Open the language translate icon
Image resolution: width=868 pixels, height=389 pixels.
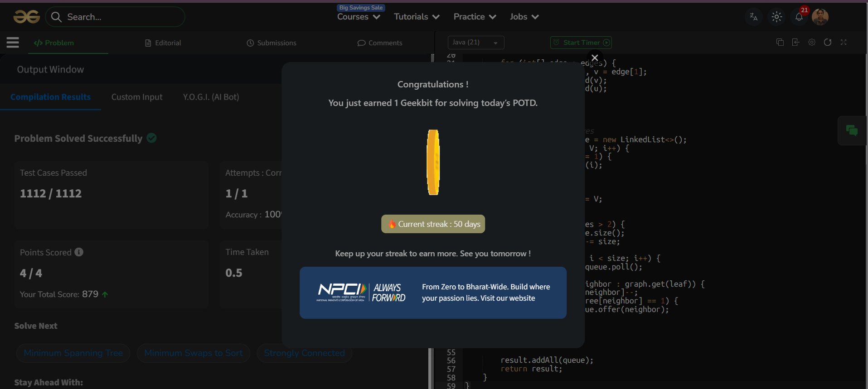[x=754, y=17]
